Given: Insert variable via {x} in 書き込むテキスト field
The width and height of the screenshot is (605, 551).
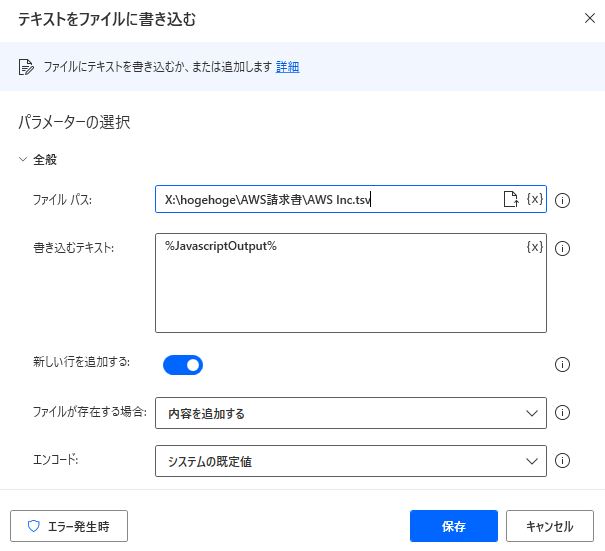Looking at the screenshot, I should coord(535,247).
